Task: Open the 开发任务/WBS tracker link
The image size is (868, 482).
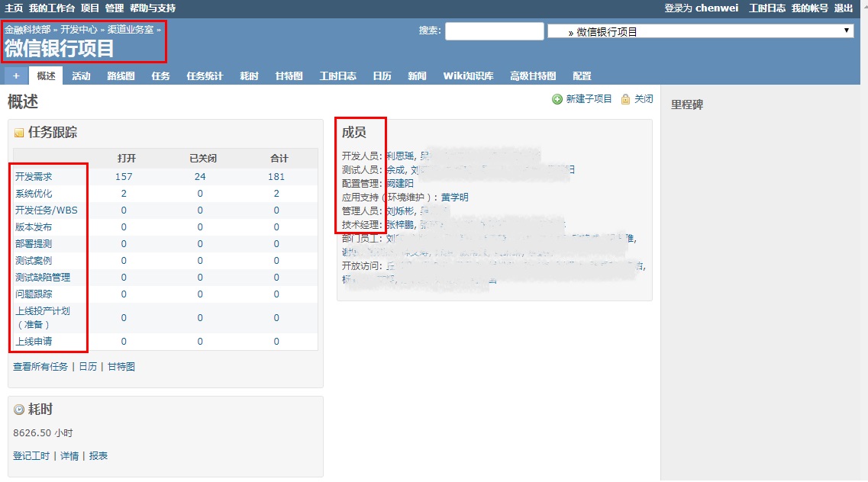Action: 47,210
